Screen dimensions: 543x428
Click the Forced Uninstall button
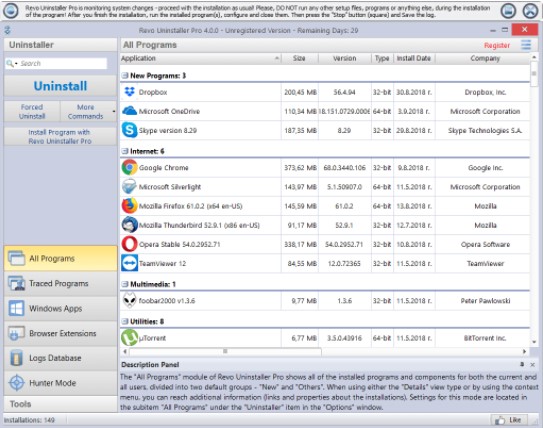pos(32,112)
